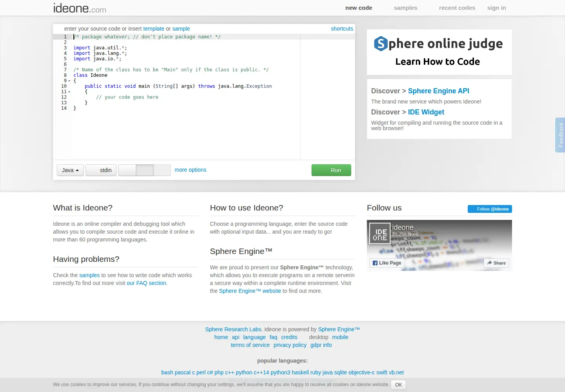Click the Facebook Like Page button
This screenshot has height=392, width=565.
coord(387,263)
